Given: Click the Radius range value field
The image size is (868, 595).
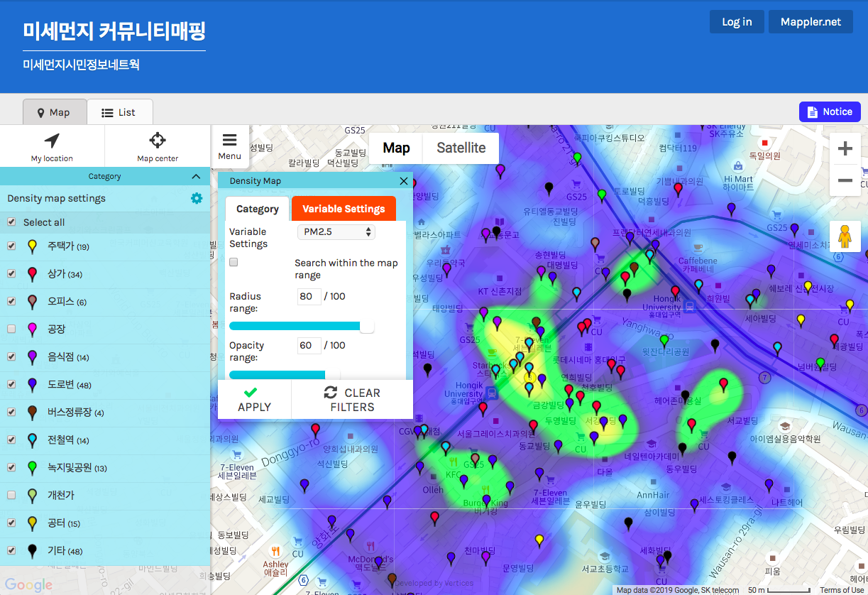Looking at the screenshot, I should (309, 296).
